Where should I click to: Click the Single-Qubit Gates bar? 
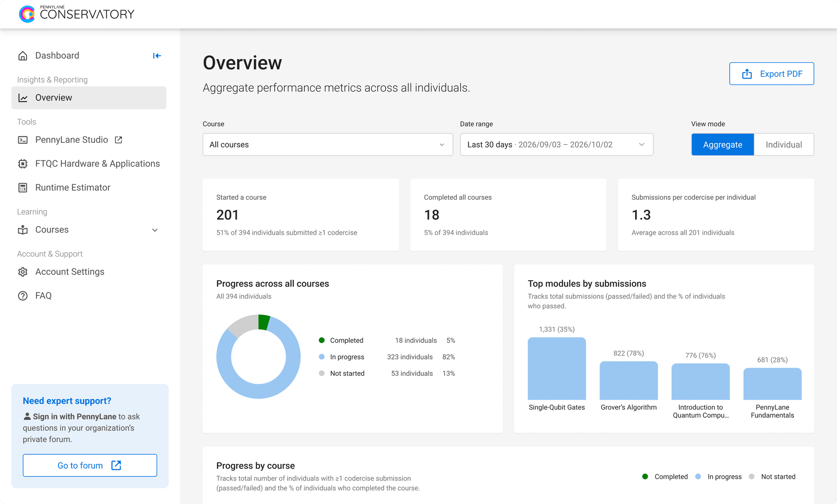point(557,369)
